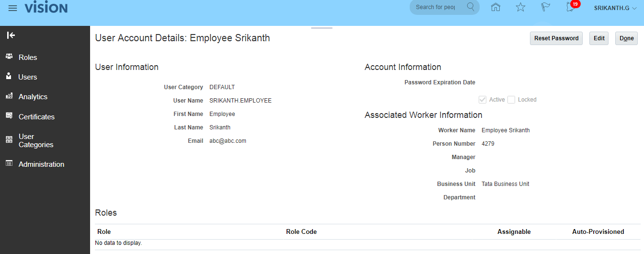Go to Analytics in sidebar
The image size is (644, 254).
[33, 96]
